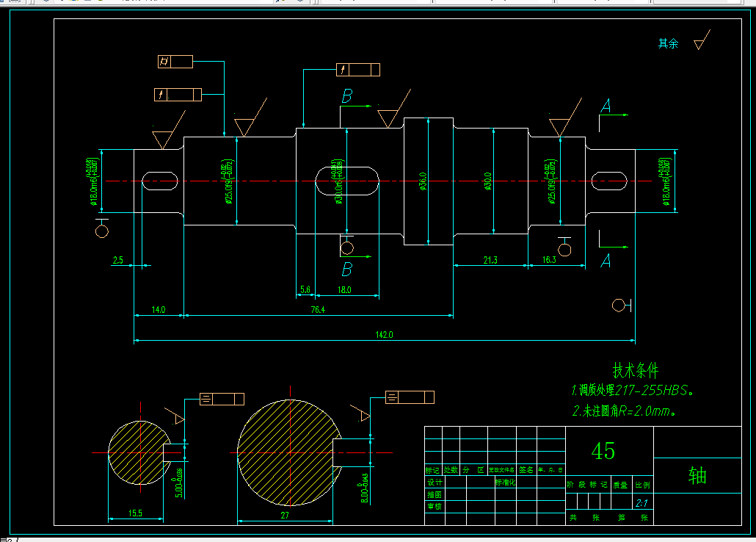Select the 27 section dimension
Screen dimensions: 756x542
285,515
